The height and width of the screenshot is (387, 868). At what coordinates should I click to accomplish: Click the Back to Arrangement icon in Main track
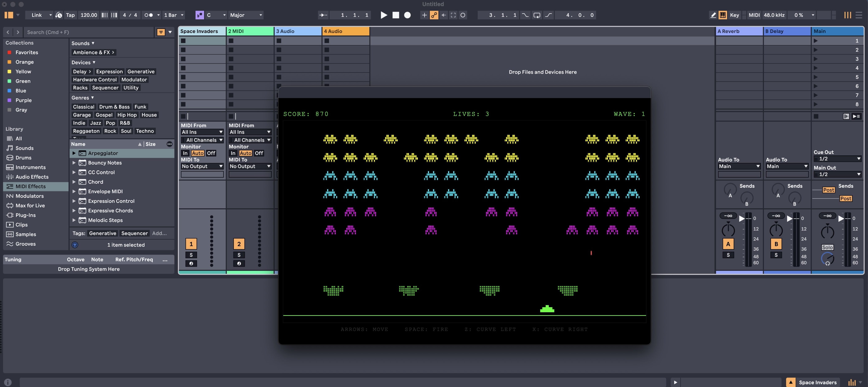click(x=846, y=116)
